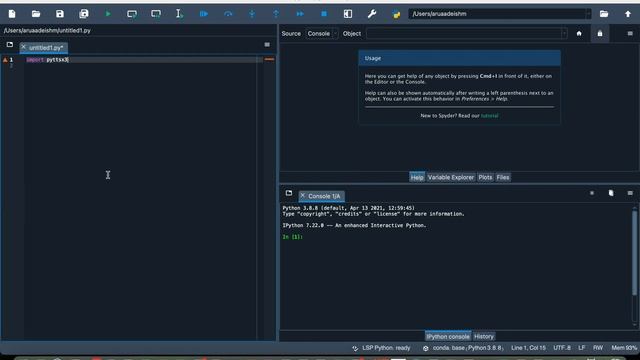Switch to the Help tab

[417, 177]
